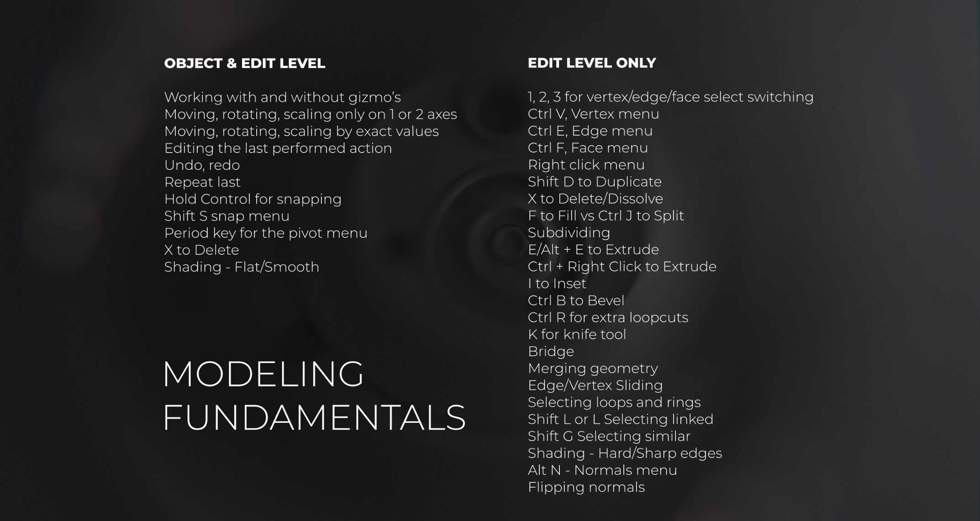Expand OBJECT & EDIT LEVEL section

(x=245, y=63)
